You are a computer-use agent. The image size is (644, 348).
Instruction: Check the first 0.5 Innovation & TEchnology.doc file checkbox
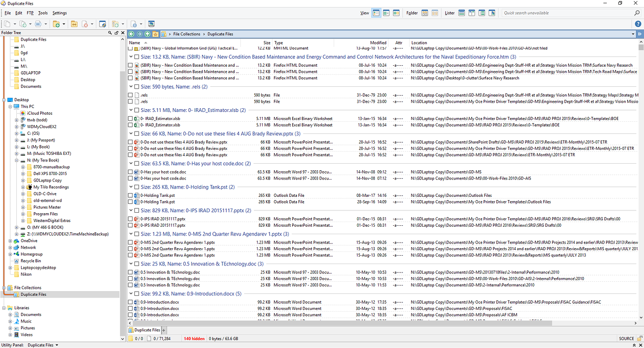coord(131,272)
